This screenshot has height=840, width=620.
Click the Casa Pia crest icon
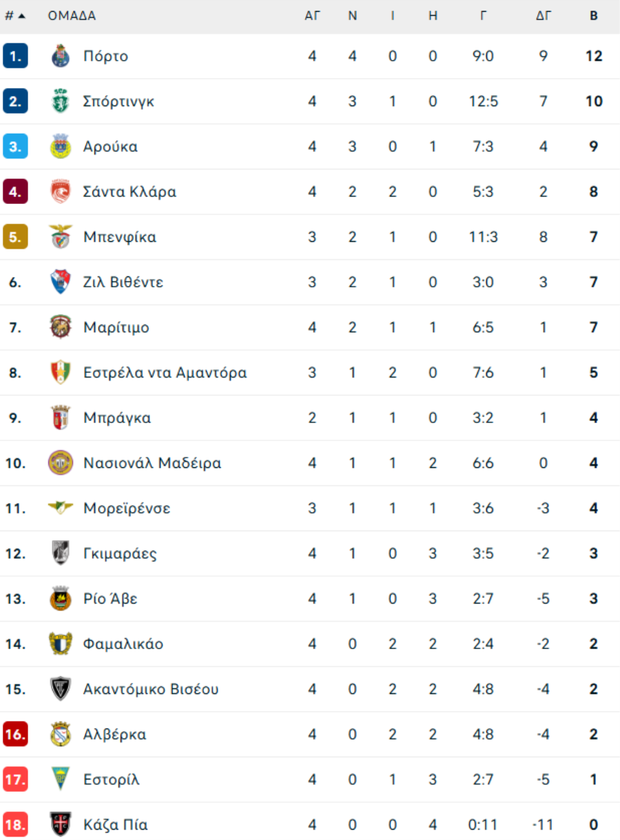[61, 825]
